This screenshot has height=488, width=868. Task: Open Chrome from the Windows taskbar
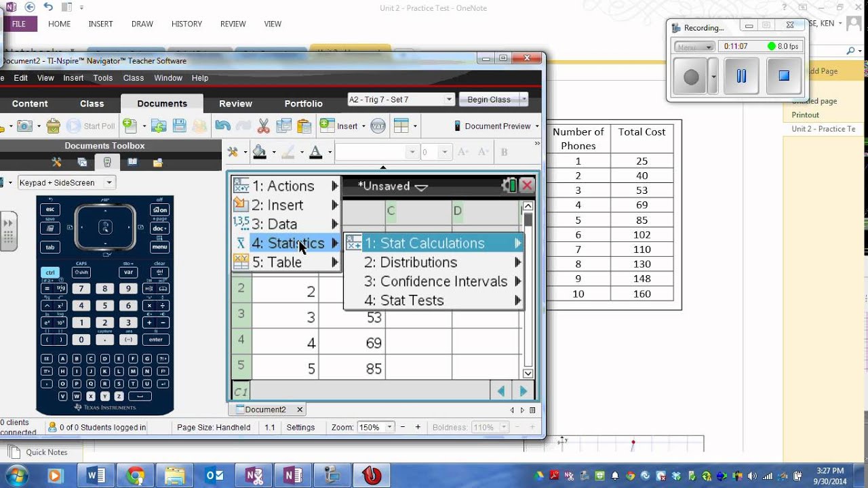[135, 476]
